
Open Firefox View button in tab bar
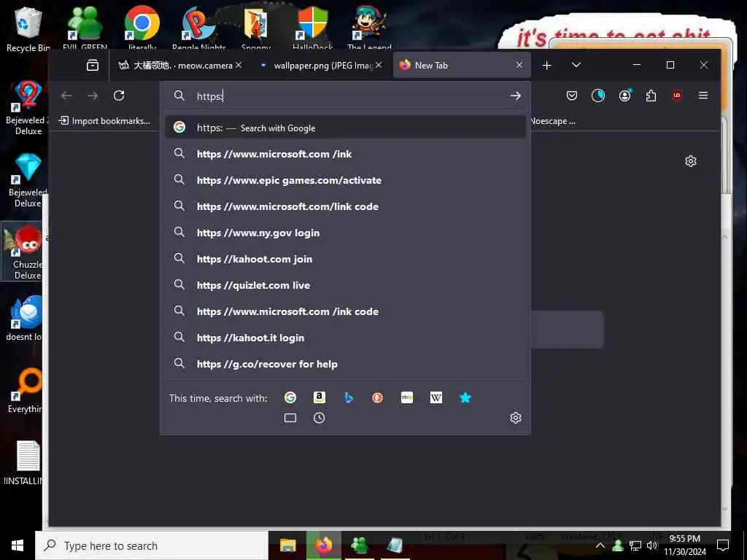[93, 65]
